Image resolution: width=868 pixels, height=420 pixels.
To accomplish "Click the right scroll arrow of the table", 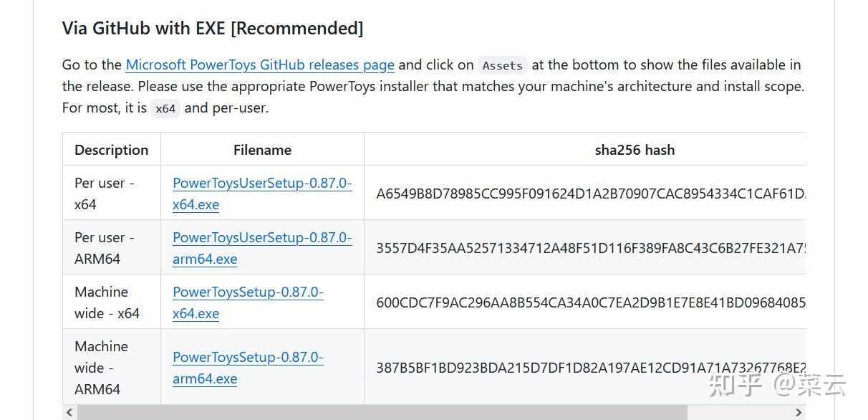I will click(x=798, y=412).
